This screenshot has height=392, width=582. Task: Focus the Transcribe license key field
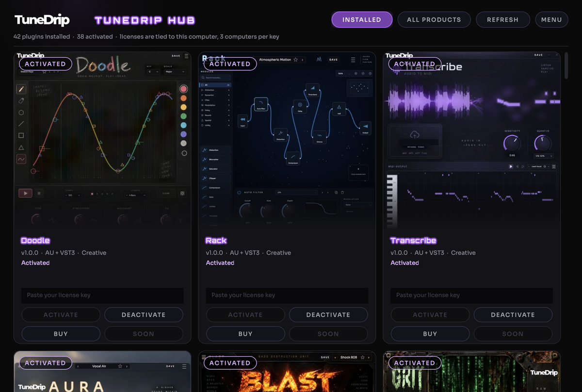click(x=472, y=295)
